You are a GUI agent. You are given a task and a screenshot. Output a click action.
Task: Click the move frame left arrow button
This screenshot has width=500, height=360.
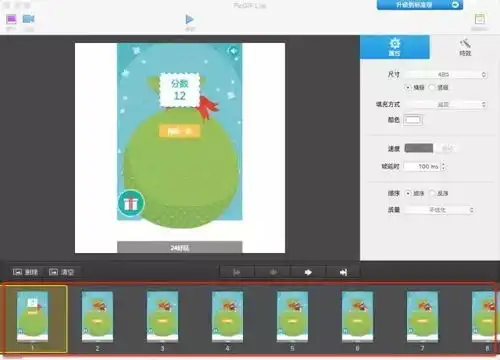pyautogui.click(x=273, y=272)
